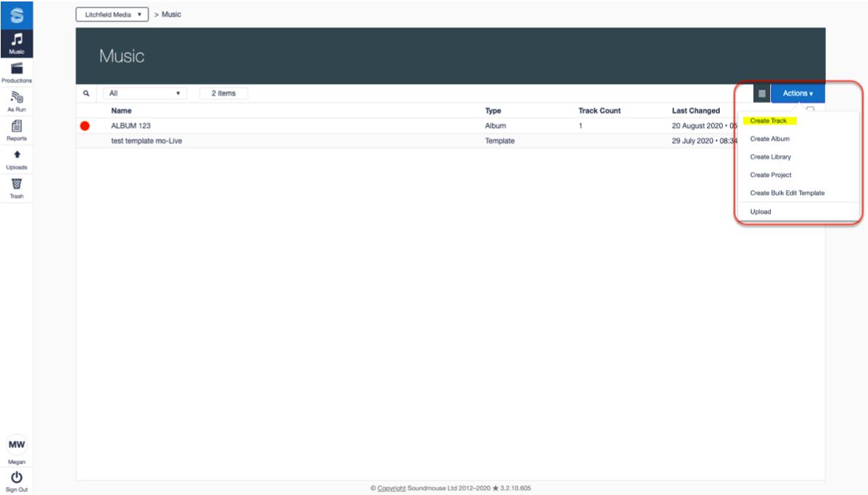Click the search magnifier icon

click(x=86, y=93)
